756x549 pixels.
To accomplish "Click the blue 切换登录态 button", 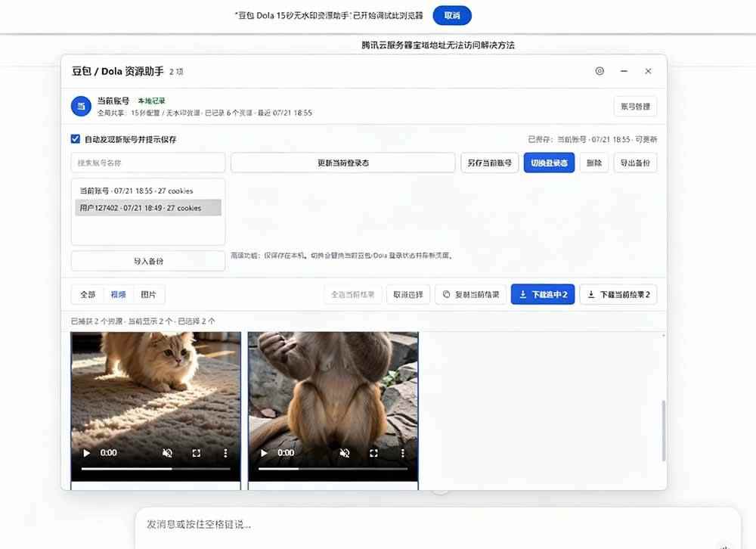I will tap(549, 163).
